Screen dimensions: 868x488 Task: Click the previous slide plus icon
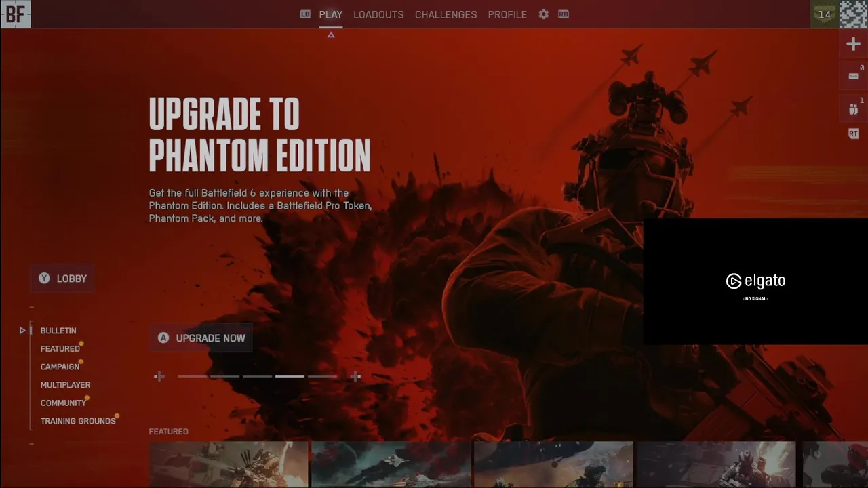tap(159, 376)
